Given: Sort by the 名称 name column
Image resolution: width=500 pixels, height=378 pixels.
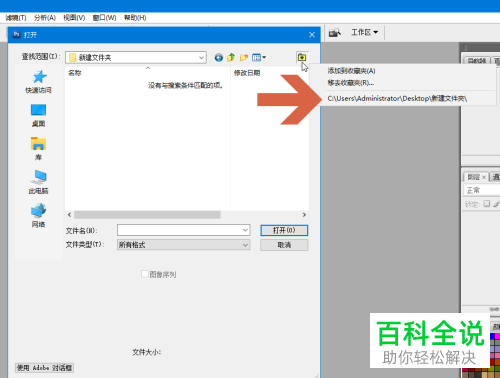Looking at the screenshot, I should (x=74, y=73).
